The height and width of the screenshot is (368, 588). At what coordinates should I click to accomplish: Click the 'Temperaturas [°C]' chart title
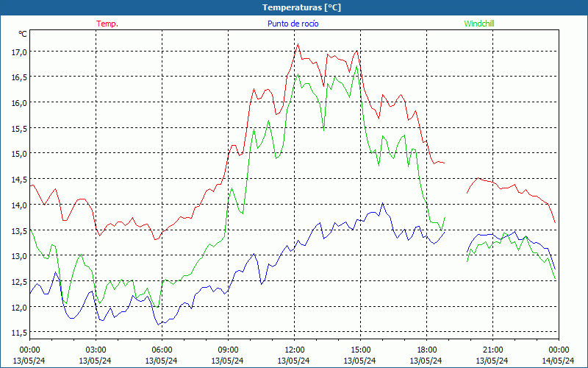(x=301, y=7)
